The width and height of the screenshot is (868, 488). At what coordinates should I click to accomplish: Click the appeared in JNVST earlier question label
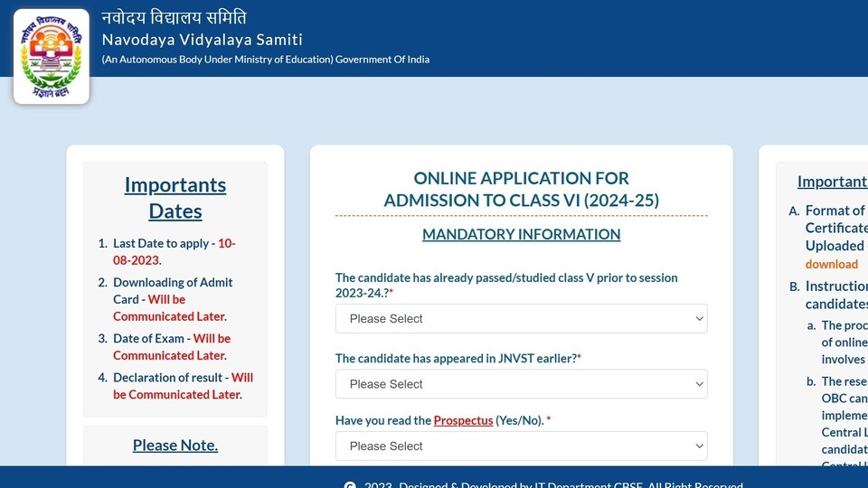coord(458,359)
